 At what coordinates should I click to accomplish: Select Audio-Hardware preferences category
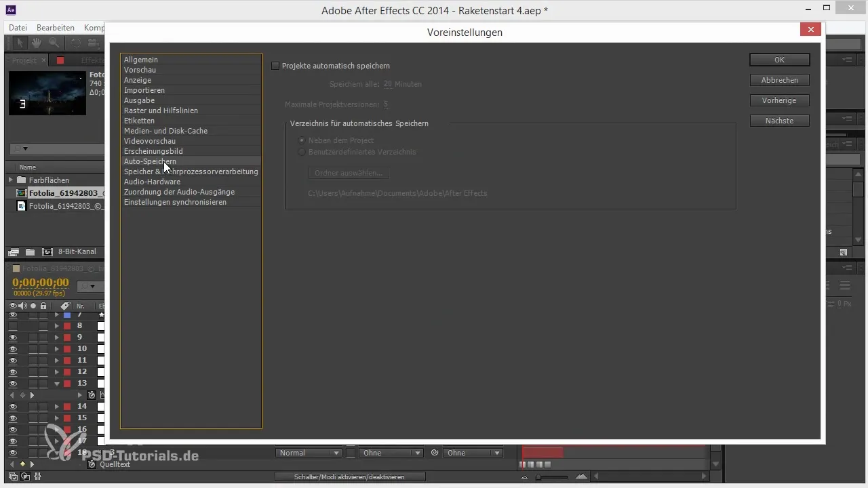coord(191,182)
